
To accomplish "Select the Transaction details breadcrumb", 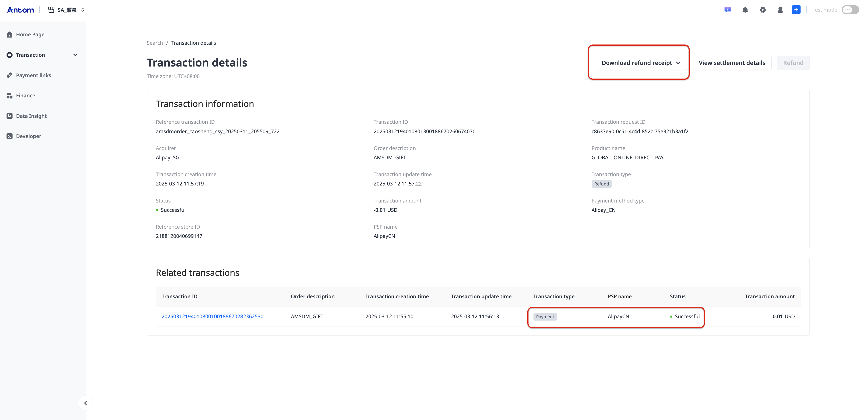I will [193, 43].
